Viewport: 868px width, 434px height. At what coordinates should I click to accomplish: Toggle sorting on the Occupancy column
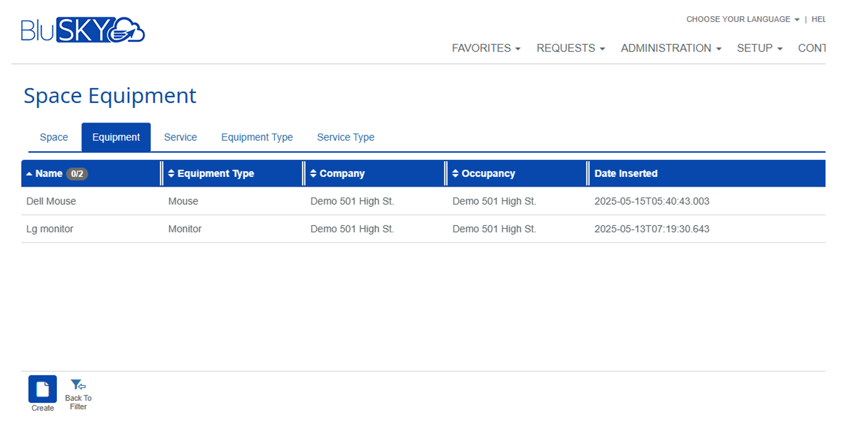(455, 173)
